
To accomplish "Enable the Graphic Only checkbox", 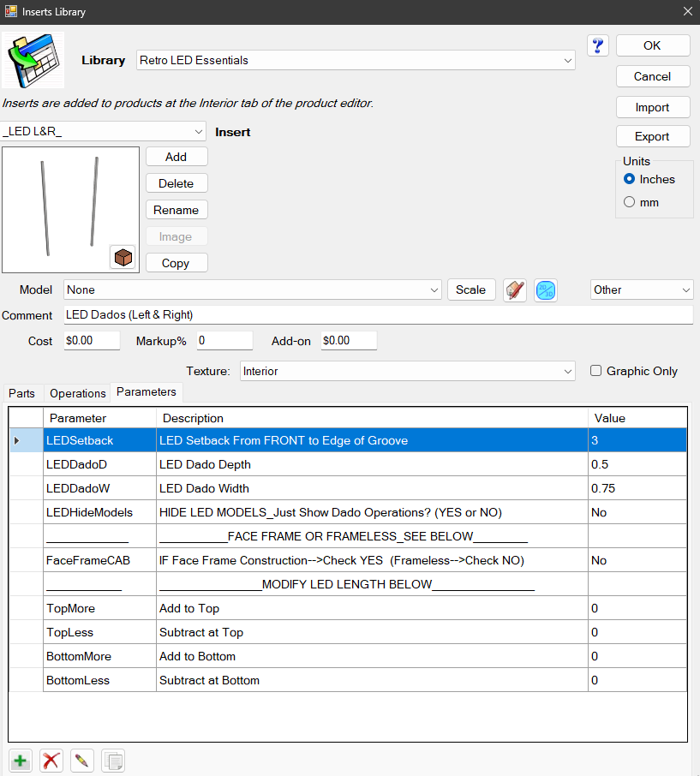I will (596, 371).
